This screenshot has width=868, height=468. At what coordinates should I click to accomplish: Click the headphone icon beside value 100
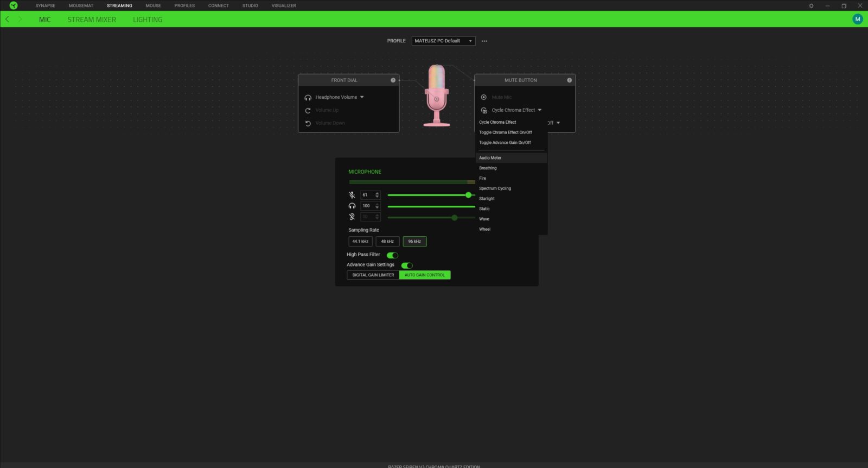tap(352, 206)
